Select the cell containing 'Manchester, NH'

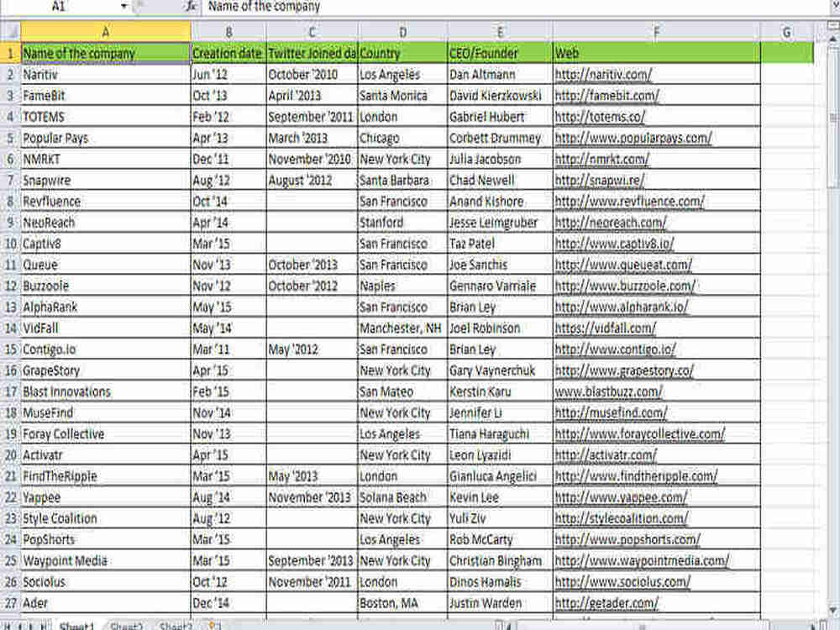tap(402, 328)
